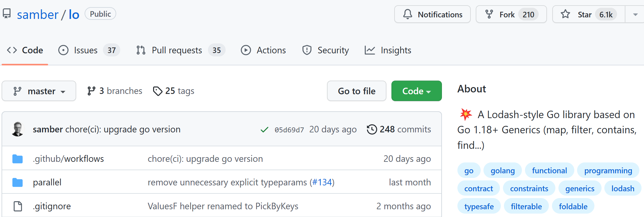Select the go topic tag

click(469, 170)
